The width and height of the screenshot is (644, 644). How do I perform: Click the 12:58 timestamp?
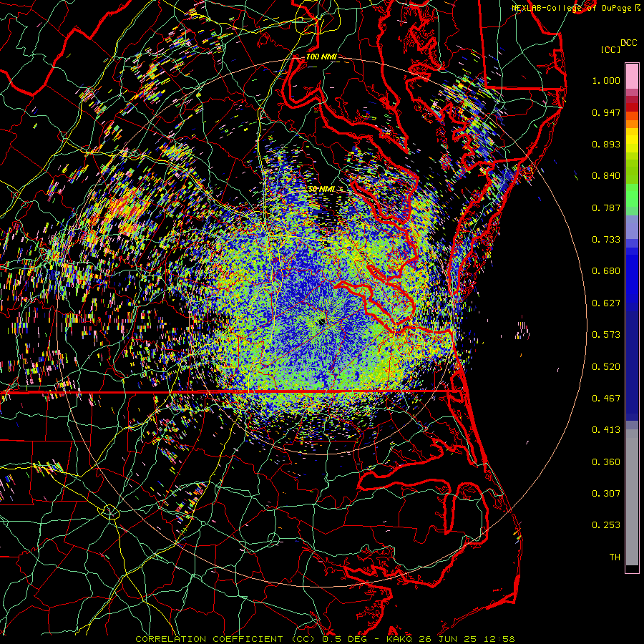click(499, 639)
